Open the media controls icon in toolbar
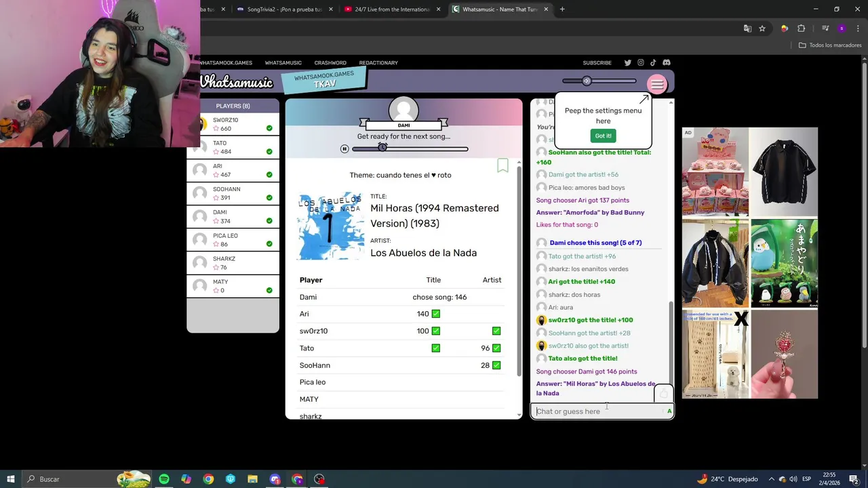Viewport: 868px width, 488px height. (x=825, y=28)
